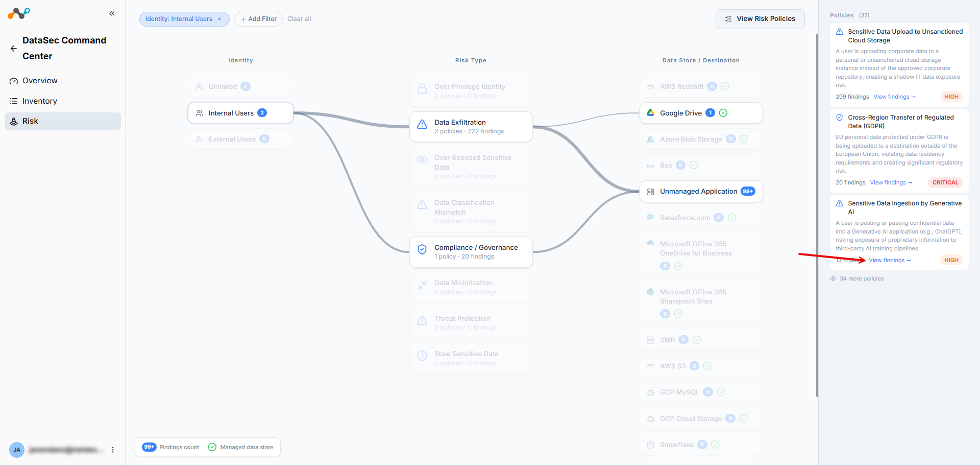The height and width of the screenshot is (466, 980).
Task: Click the CRITICAL severity tag
Action: click(x=945, y=182)
